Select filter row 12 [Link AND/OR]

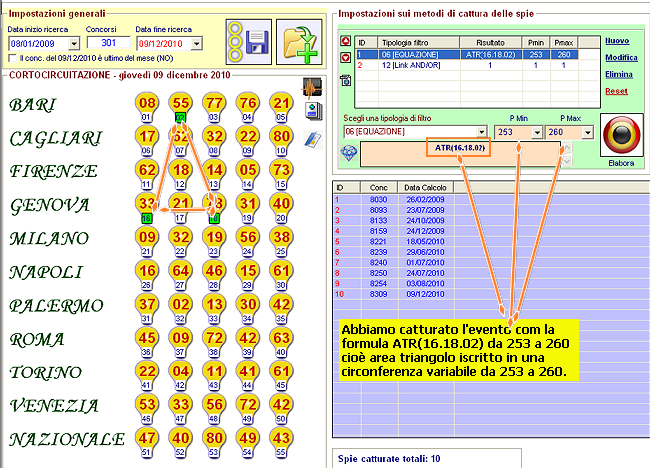[x=467, y=65]
